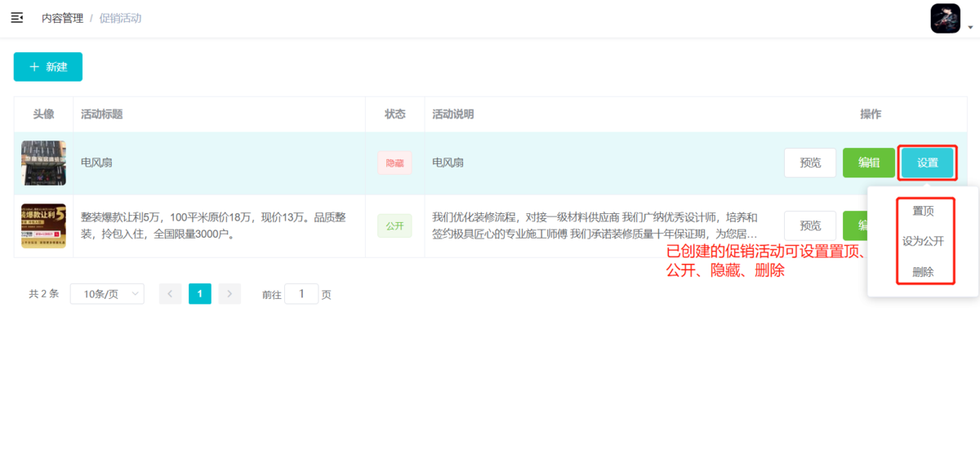Go to next page arrow
The width and height of the screenshot is (980, 464).
click(229, 294)
